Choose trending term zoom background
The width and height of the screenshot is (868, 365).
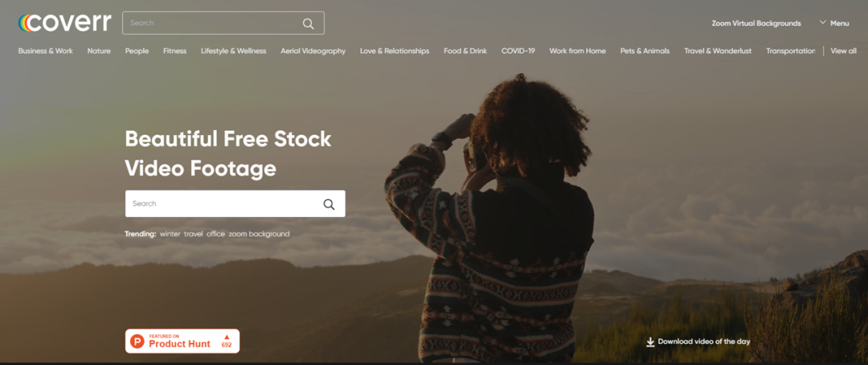259,234
